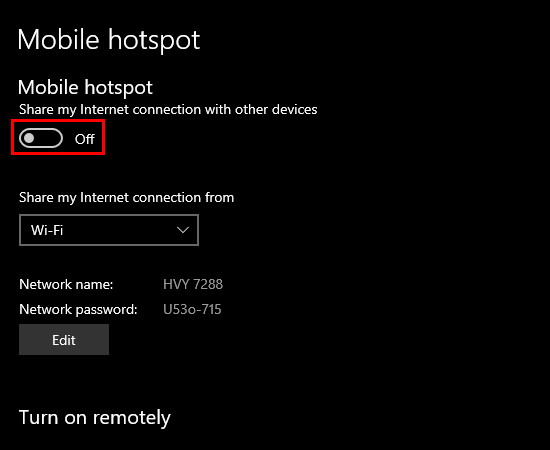The image size is (550, 450).
Task: Click the large Mobile hotspot page title
Action: 109,40
